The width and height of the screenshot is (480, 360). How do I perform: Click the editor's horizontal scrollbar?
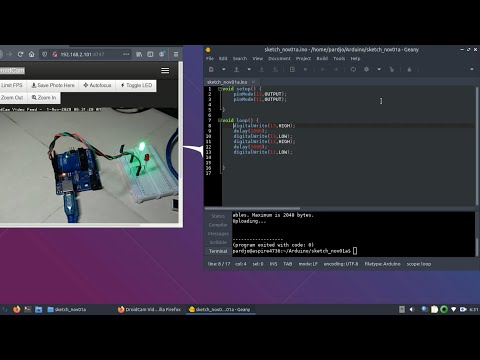252,208
